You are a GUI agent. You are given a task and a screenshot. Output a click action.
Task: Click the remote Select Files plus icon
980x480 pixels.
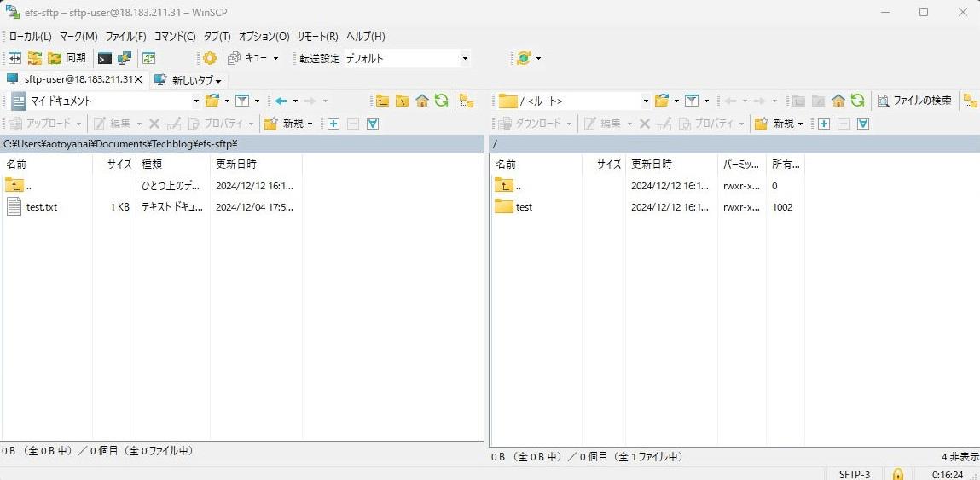pos(824,124)
